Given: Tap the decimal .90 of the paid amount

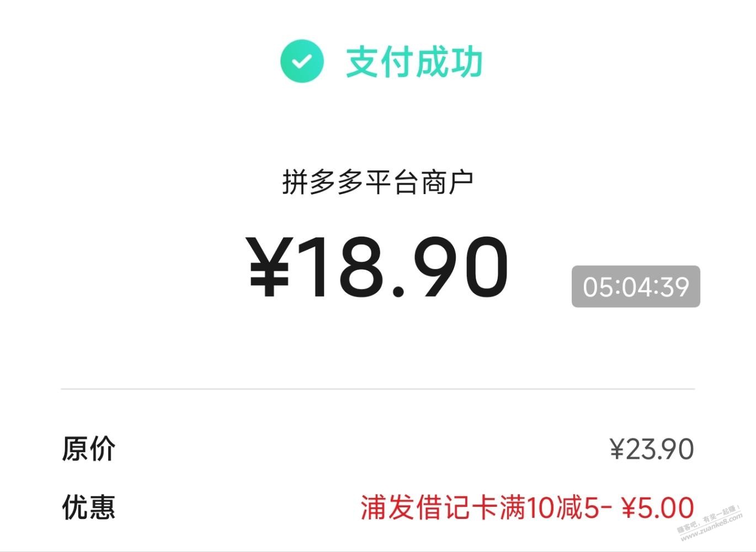Looking at the screenshot, I should (x=450, y=269).
